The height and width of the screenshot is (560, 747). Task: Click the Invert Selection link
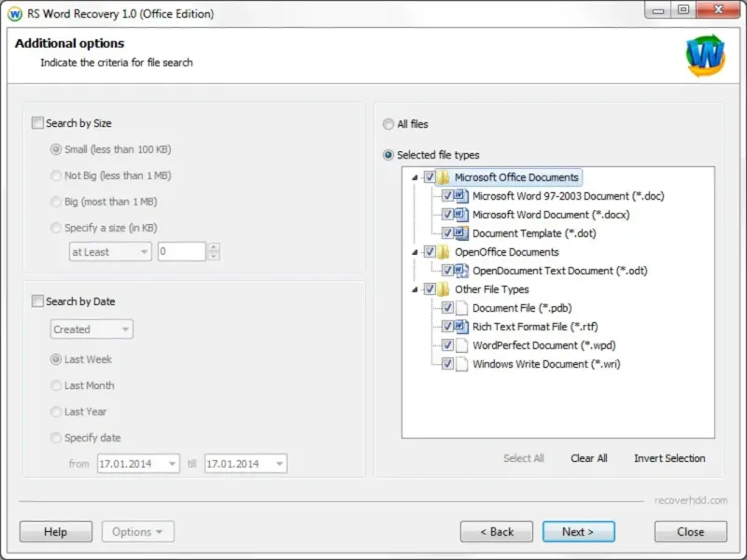point(669,458)
